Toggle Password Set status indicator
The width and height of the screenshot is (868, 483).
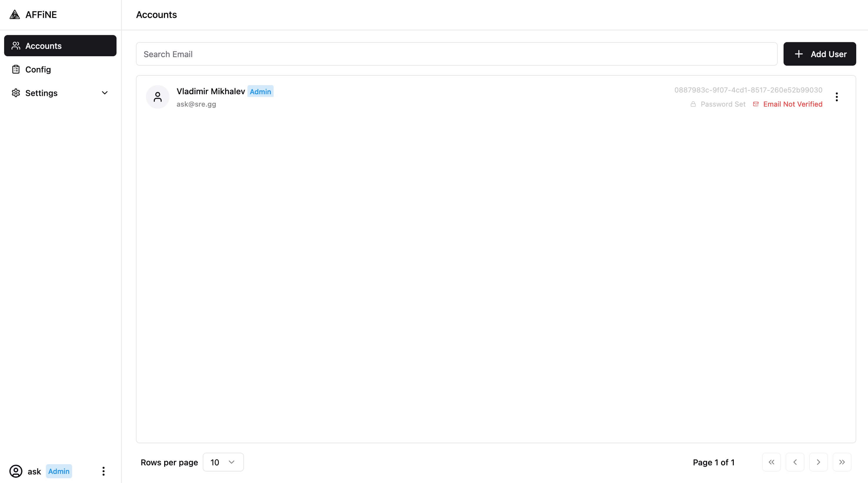click(x=717, y=104)
